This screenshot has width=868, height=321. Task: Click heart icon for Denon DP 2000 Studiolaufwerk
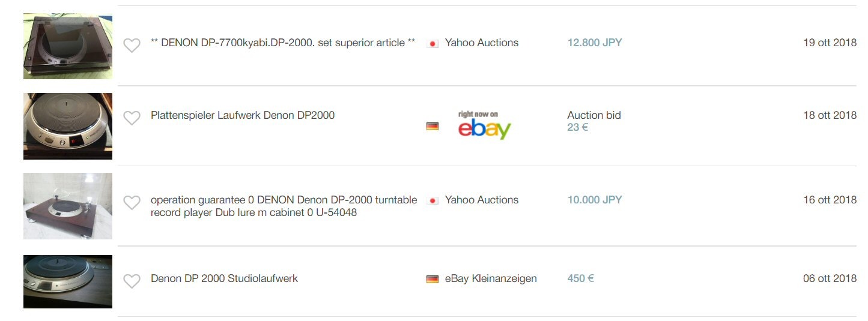pyautogui.click(x=132, y=281)
